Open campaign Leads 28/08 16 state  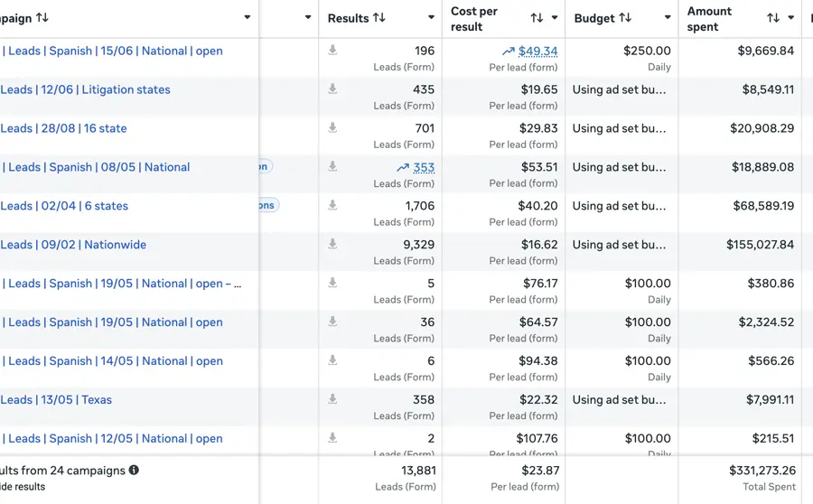pyautogui.click(x=63, y=128)
